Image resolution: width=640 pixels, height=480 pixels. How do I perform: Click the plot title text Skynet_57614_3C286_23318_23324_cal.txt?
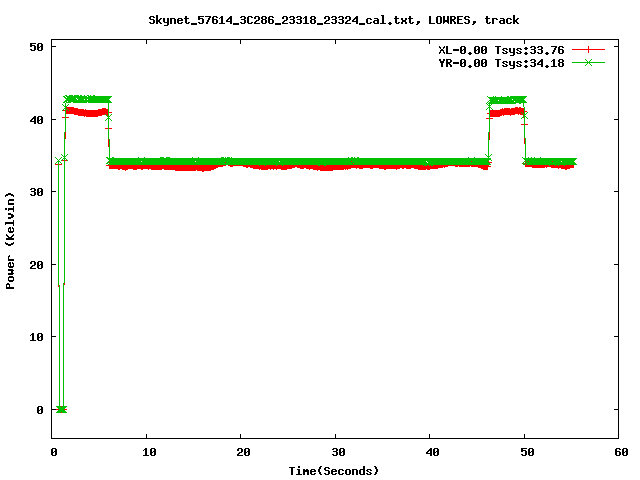[x=284, y=20]
